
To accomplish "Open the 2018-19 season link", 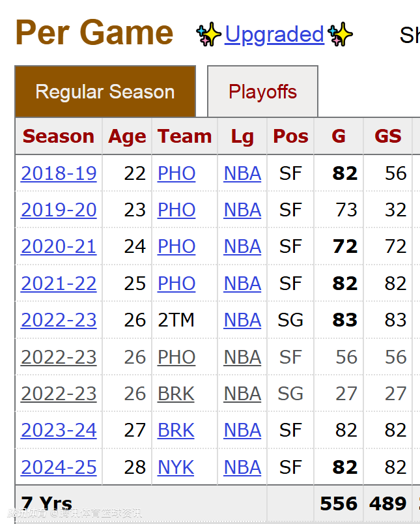I will point(59,173).
